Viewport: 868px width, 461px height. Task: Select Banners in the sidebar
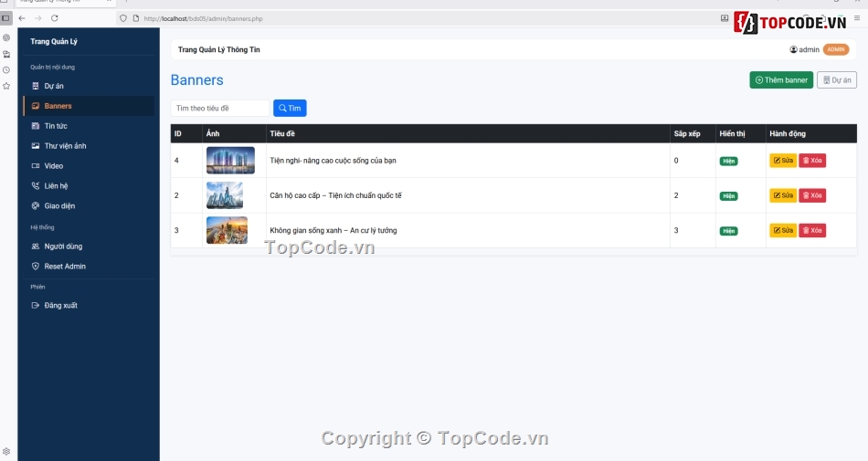(x=89, y=106)
